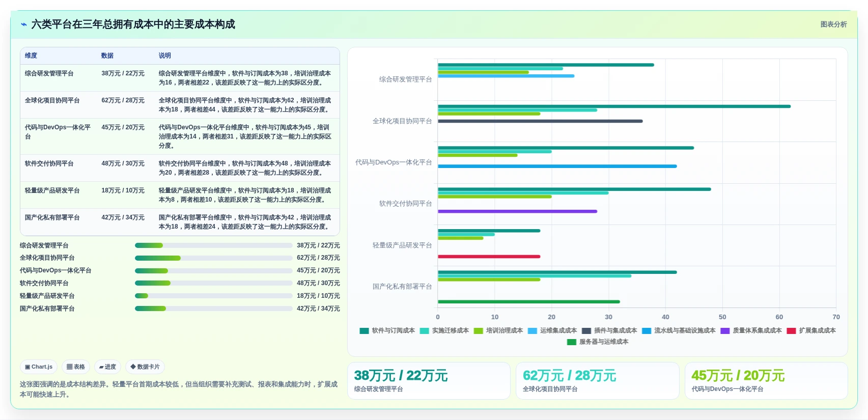Click the lightning icon beside the title
This screenshot has height=420, width=868.
pyautogui.click(x=23, y=24)
